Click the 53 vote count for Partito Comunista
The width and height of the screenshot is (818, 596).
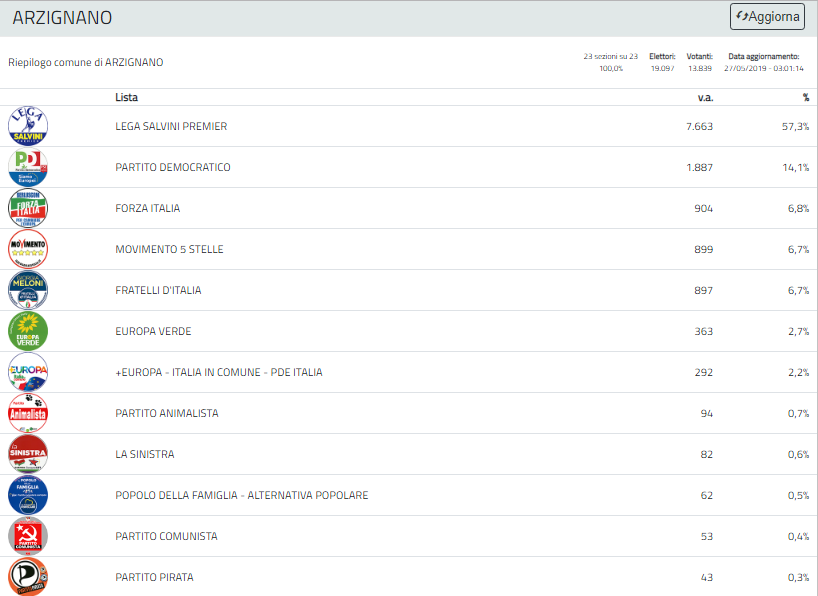click(706, 536)
